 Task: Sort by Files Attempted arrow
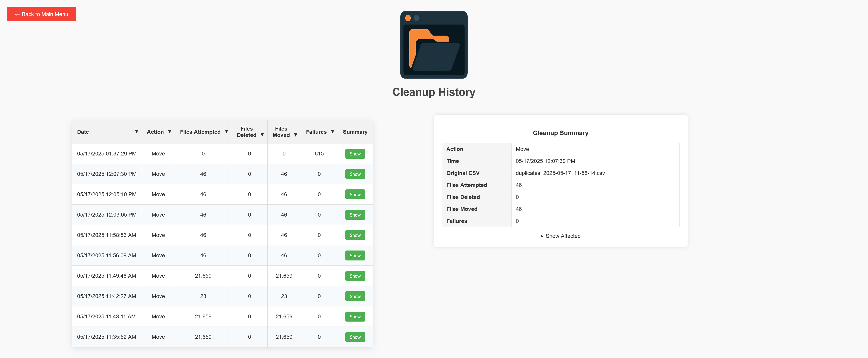coord(226,132)
